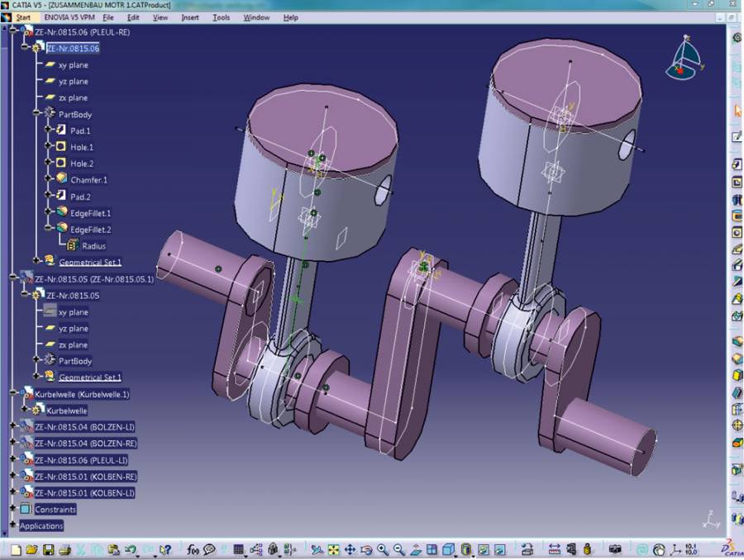The image size is (744, 560).
Task: Click the Measure Between ruler icon
Action: click(554, 549)
